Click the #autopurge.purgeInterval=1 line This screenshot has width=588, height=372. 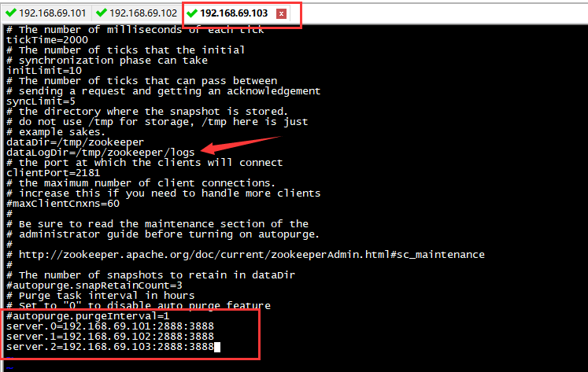pos(87,316)
